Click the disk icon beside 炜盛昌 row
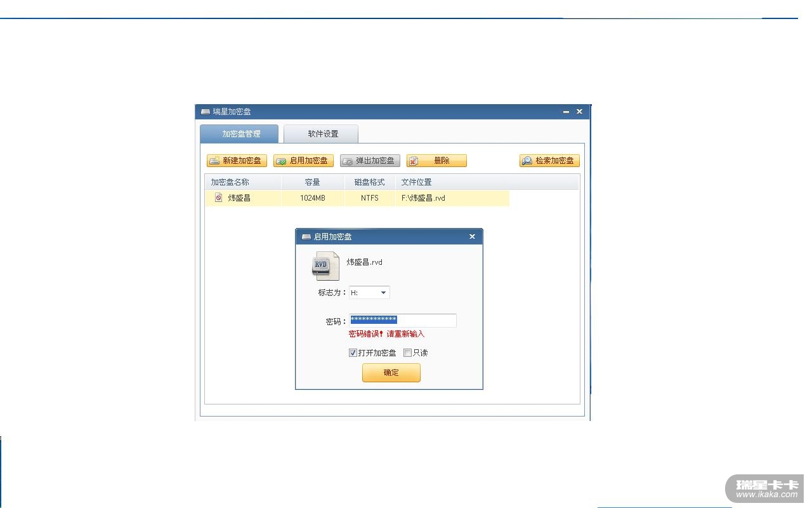This screenshot has height=508, width=812. pyautogui.click(x=218, y=198)
